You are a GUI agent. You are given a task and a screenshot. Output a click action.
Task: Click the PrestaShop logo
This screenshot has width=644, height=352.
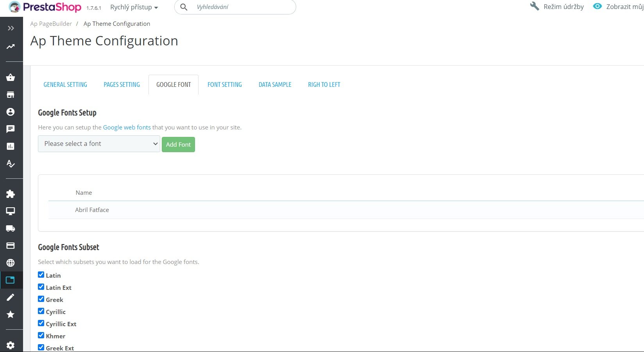(x=45, y=7)
